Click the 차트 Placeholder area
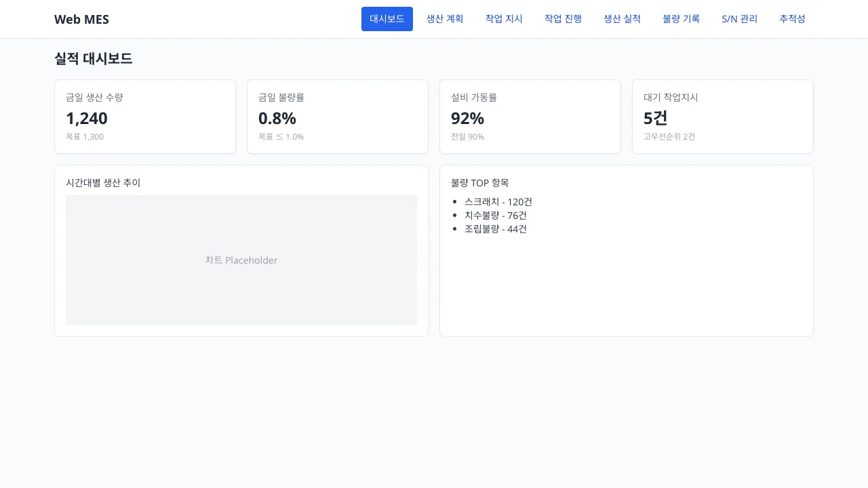 click(241, 260)
